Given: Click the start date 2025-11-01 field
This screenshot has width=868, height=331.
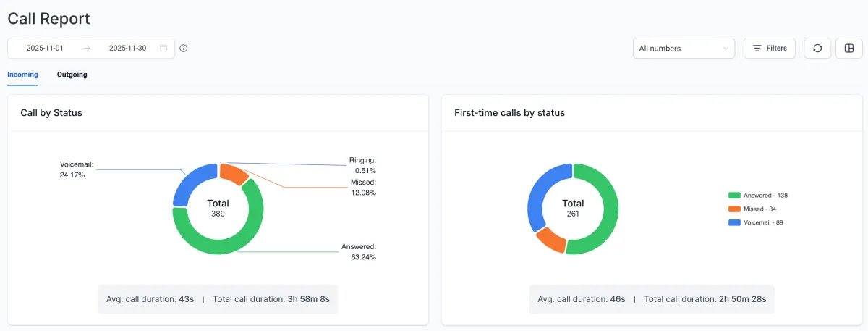Looking at the screenshot, I should [46, 49].
